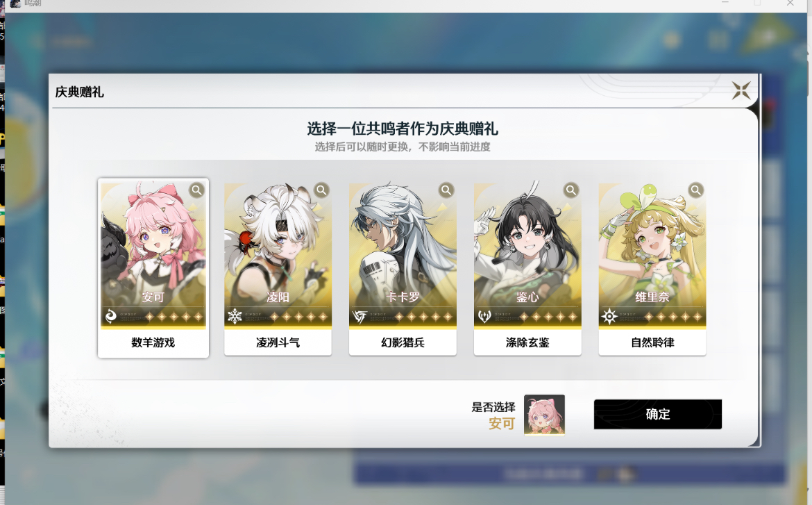
Task: Click the snowflake element icon on 凌阳 card
Action: (235, 316)
